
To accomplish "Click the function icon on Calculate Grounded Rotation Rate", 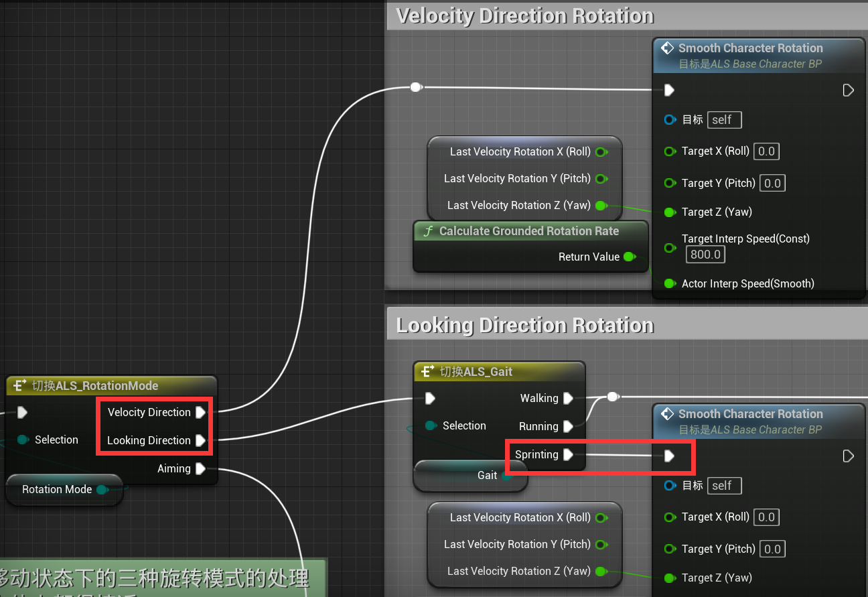I will (x=429, y=231).
